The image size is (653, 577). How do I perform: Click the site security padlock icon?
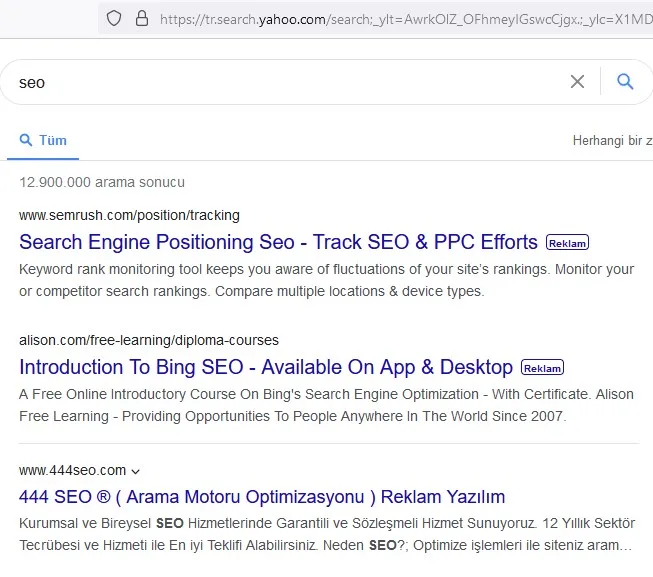[x=141, y=18]
